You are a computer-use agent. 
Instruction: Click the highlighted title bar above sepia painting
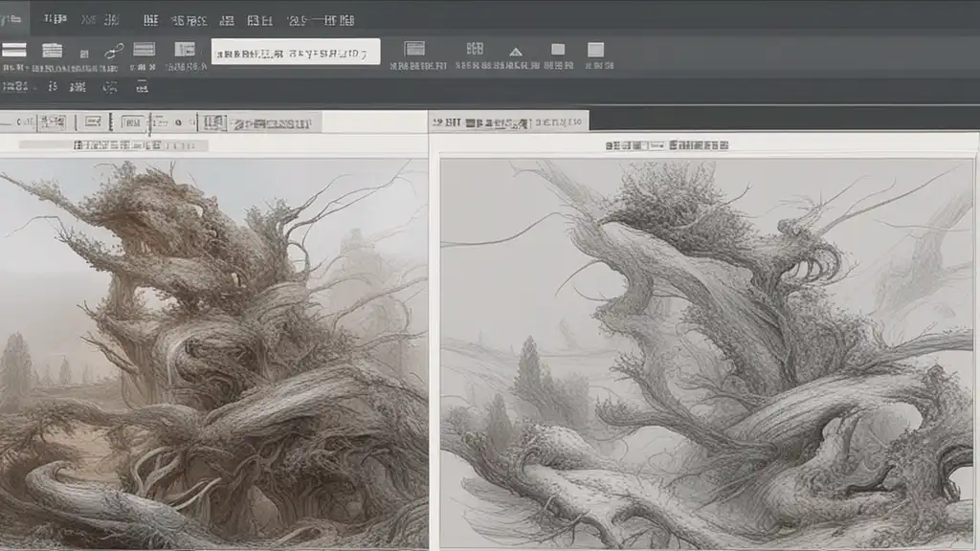click(x=113, y=145)
